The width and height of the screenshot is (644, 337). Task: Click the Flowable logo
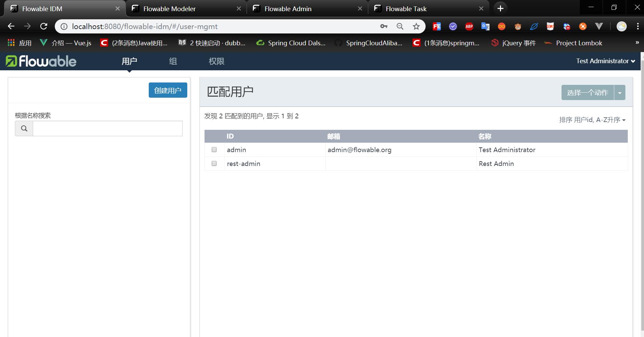tap(41, 61)
